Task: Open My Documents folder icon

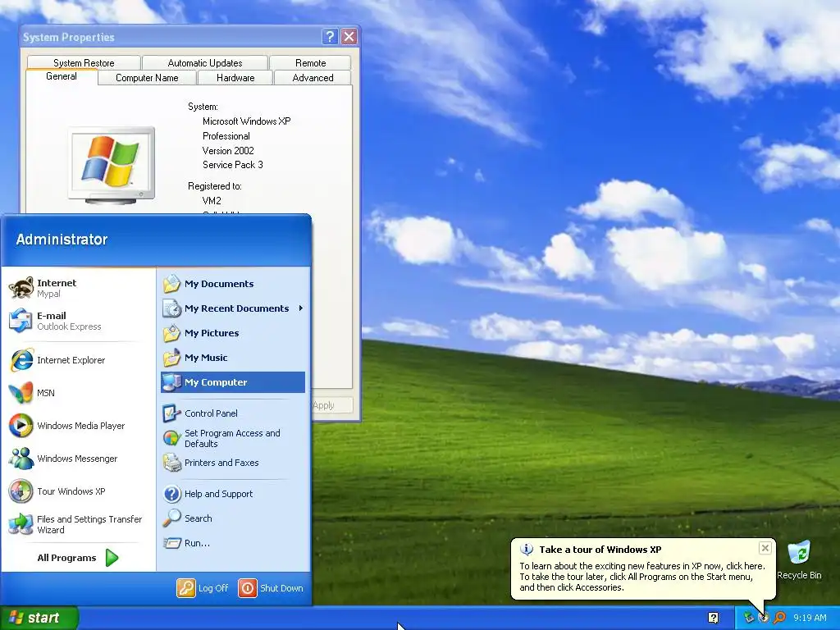Action: click(x=172, y=284)
